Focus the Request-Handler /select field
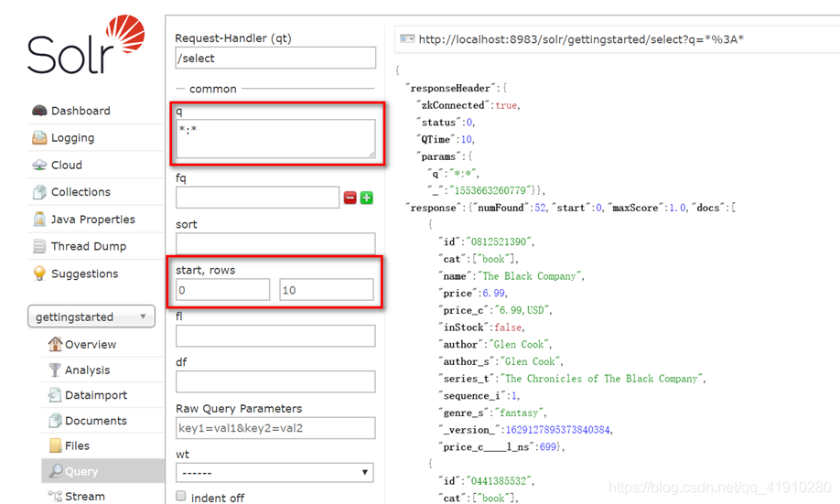Image resolution: width=840 pixels, height=504 pixels. 275,58
